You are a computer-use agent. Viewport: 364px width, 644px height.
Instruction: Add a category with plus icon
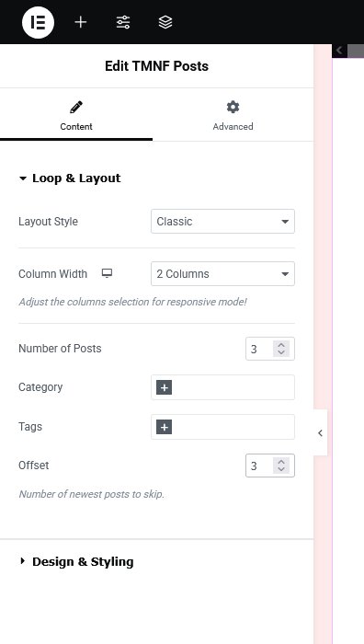click(165, 387)
